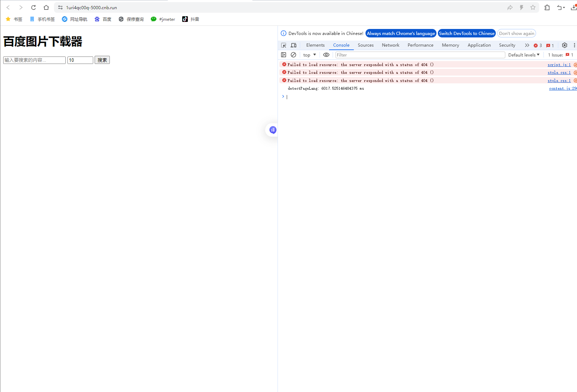Viewport: 577px width, 392px height.
Task: Reload the current page
Action: tap(34, 7)
